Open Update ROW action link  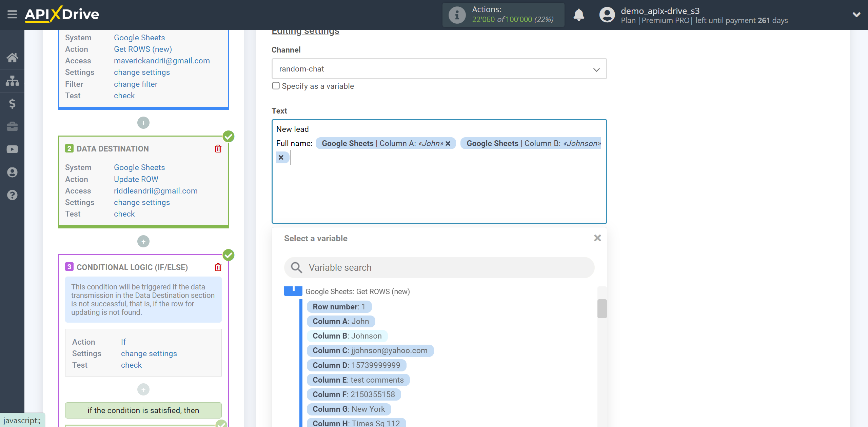click(x=136, y=179)
